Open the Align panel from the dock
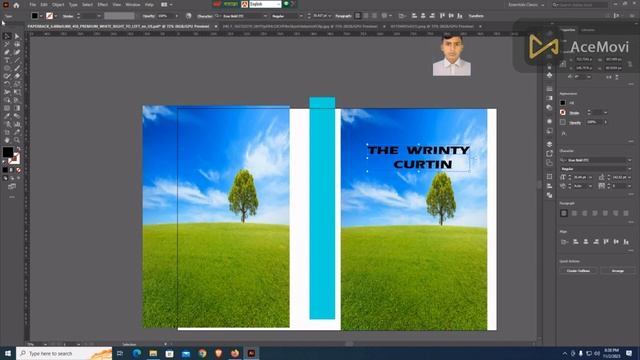This screenshot has height=360, width=640. [549, 186]
